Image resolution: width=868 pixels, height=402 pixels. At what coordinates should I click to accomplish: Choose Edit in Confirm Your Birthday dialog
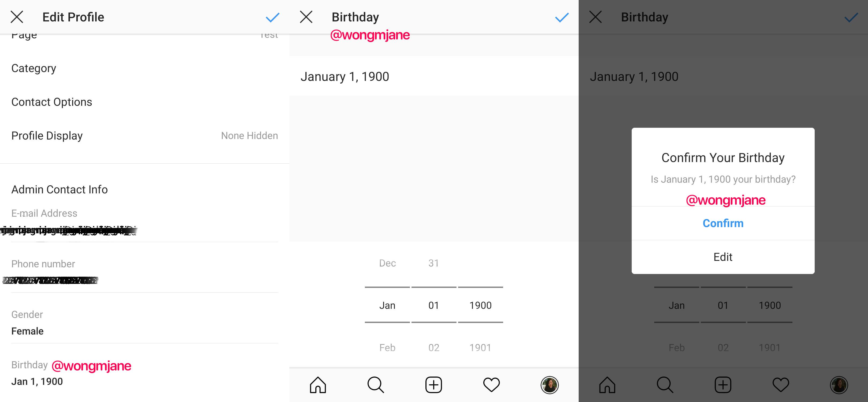(x=723, y=257)
